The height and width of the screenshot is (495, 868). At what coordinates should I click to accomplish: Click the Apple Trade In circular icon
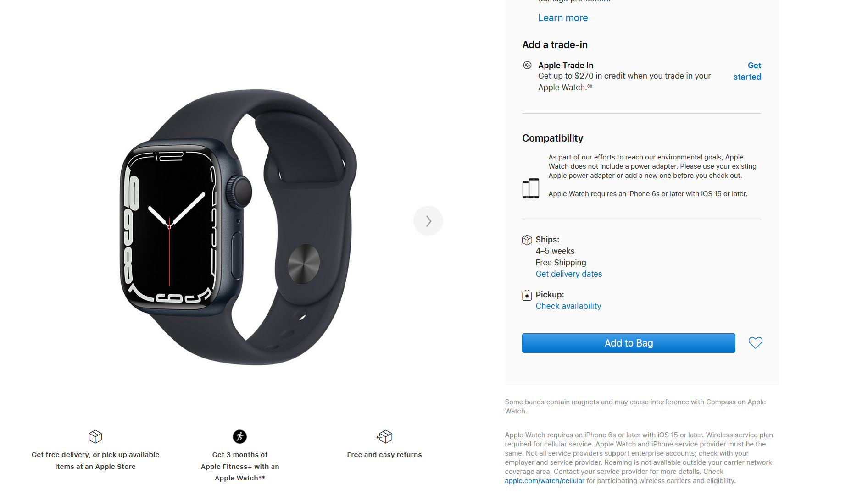(527, 65)
